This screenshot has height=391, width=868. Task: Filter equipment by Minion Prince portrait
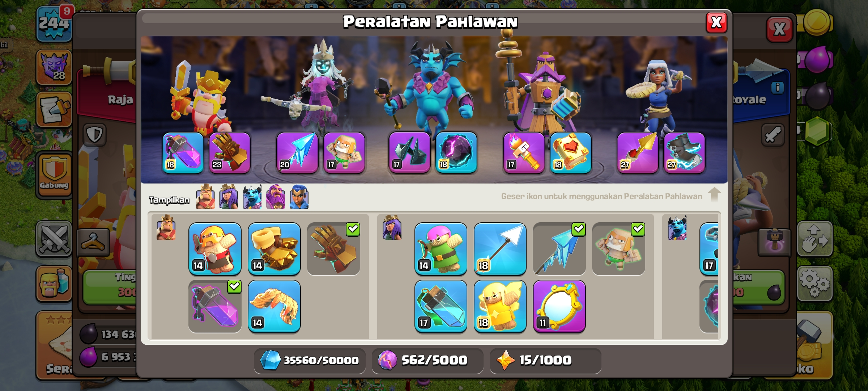(x=252, y=197)
